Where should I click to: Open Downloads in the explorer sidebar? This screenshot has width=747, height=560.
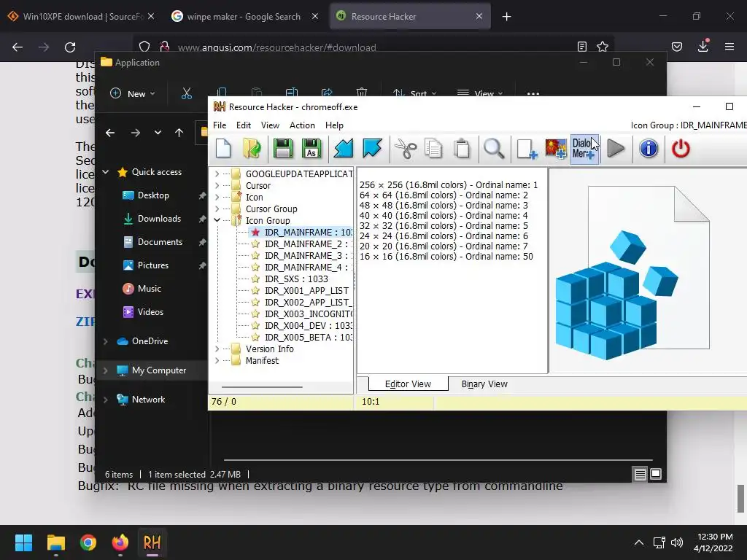click(159, 219)
